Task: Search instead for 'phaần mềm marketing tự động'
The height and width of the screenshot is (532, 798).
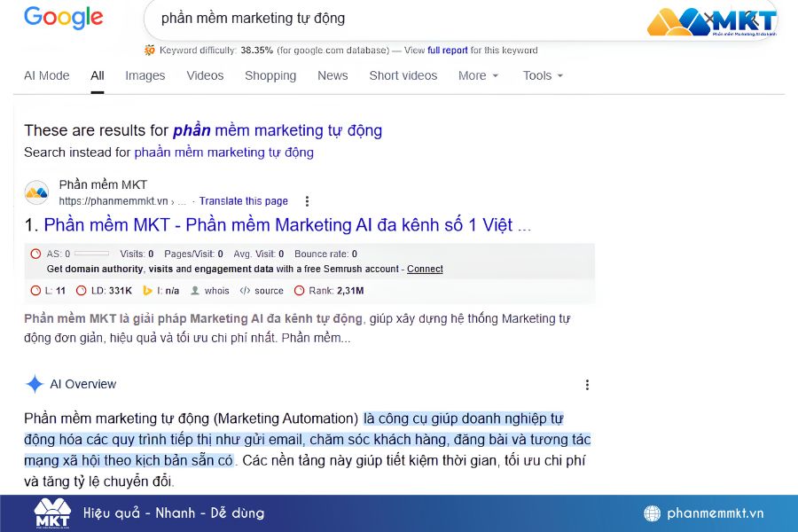Action: tap(224, 153)
